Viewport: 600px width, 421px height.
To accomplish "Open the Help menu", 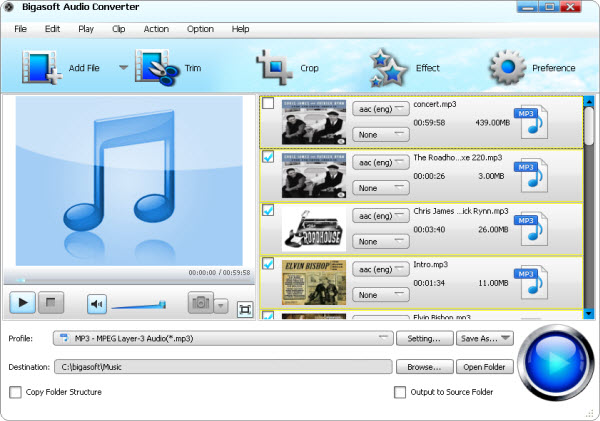I will (x=240, y=29).
